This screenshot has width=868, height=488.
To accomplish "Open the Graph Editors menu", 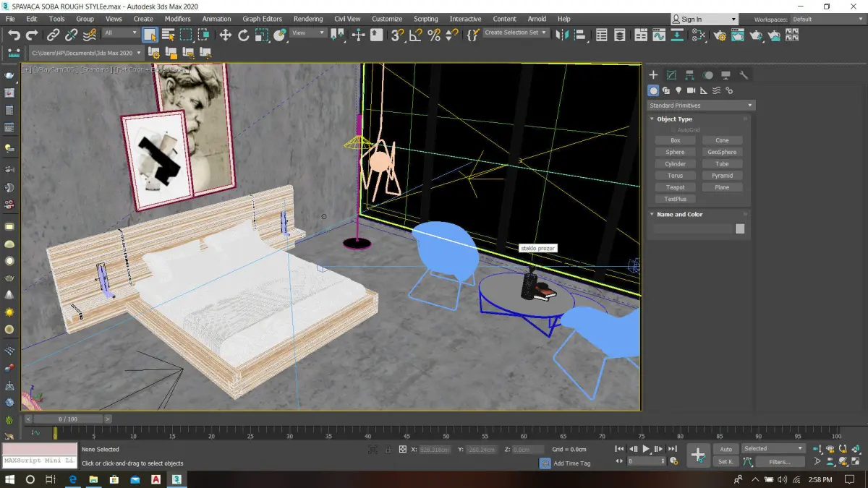I will (262, 19).
